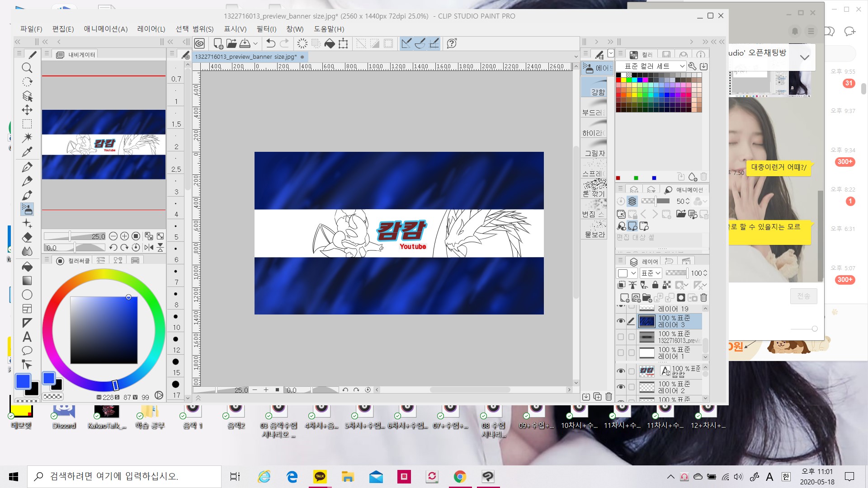Viewport: 868px width, 488px height.
Task: Select the Gradient tool
Action: pyautogui.click(x=27, y=281)
